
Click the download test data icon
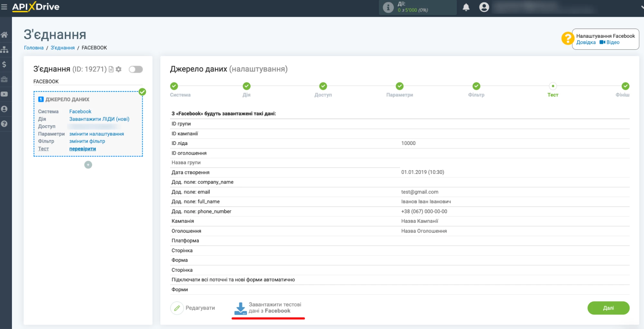pyautogui.click(x=240, y=308)
